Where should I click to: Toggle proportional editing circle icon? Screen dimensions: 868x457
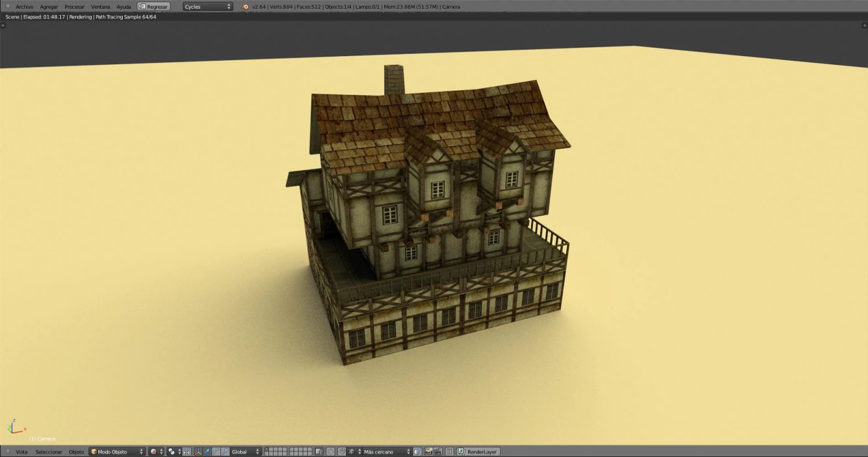[x=330, y=452]
